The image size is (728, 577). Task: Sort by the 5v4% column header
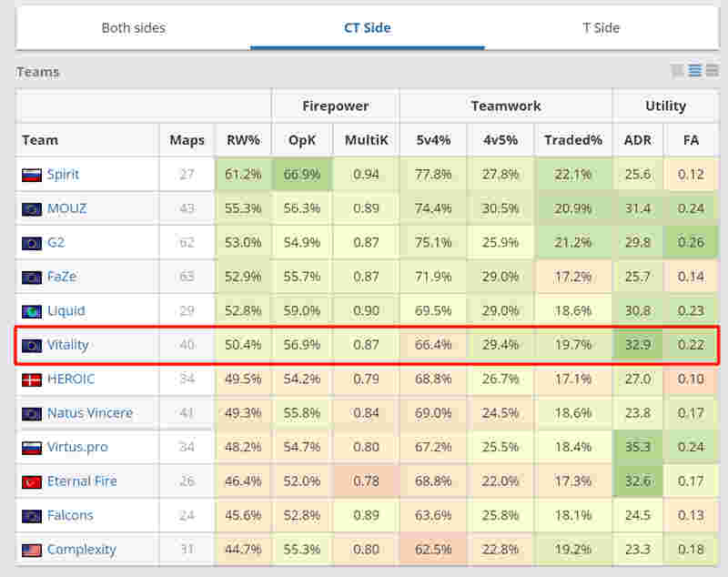(433, 140)
